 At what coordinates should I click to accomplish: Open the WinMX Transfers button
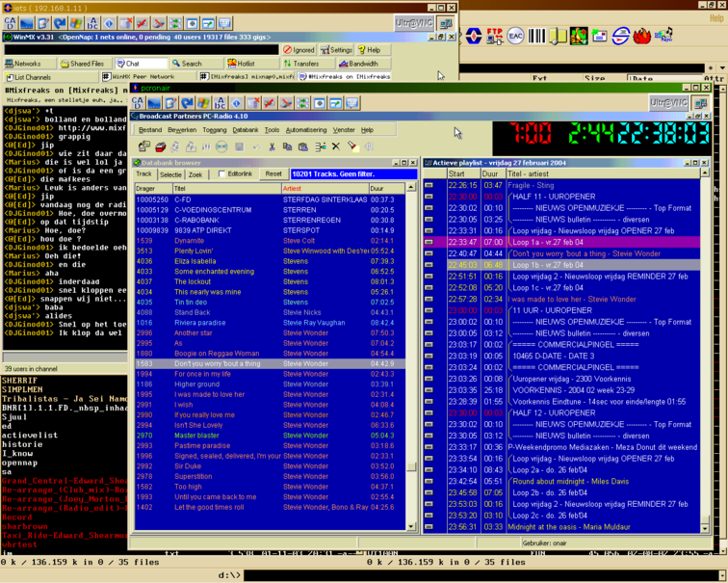pos(307,64)
